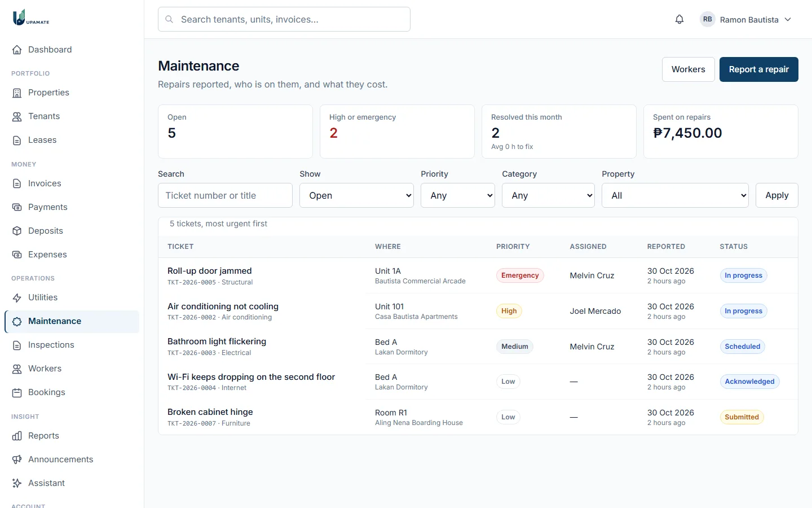Click the Tenants people icon
The image size is (812, 508).
[x=17, y=116]
